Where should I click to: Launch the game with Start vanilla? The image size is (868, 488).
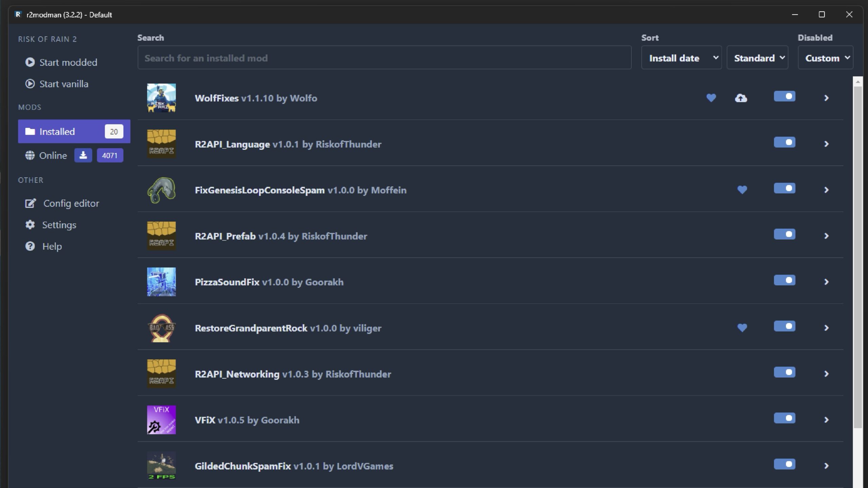pos(57,84)
